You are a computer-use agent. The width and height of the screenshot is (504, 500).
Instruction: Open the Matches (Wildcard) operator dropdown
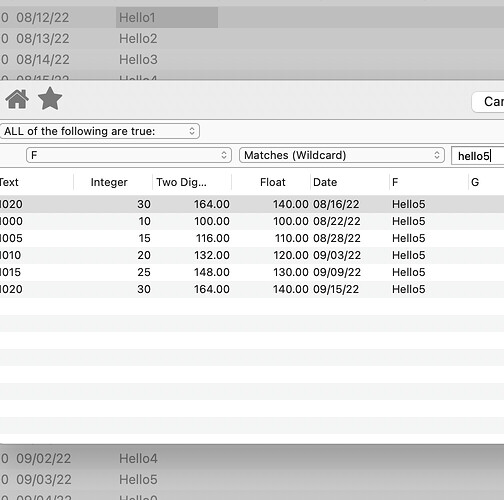click(342, 155)
